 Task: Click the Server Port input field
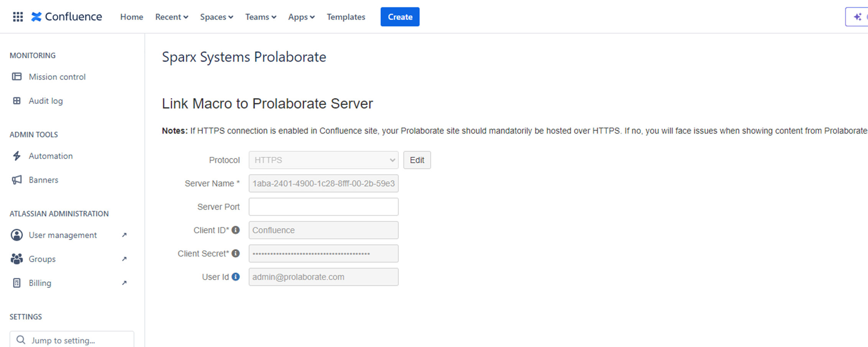point(324,207)
